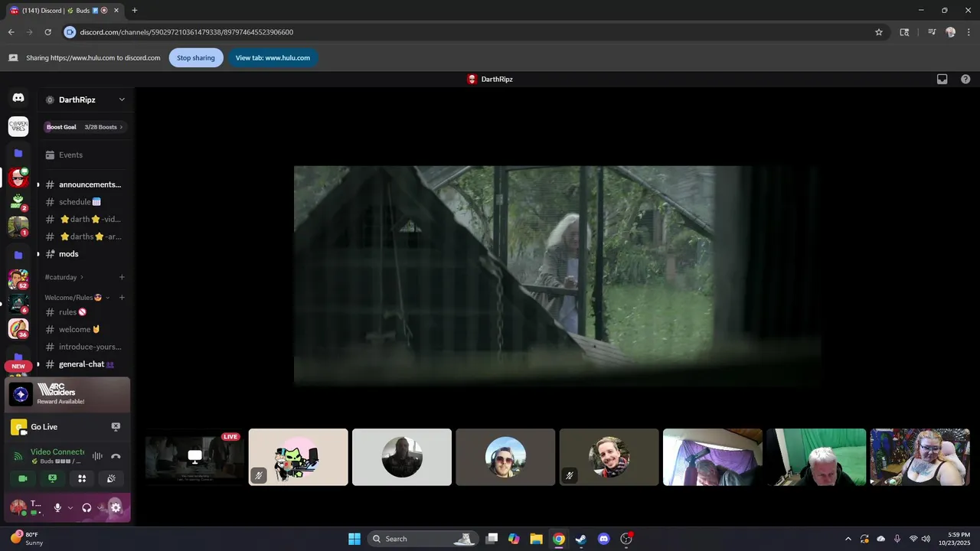Select the purple curtain webcam tile
980x551 pixels.
point(713,457)
